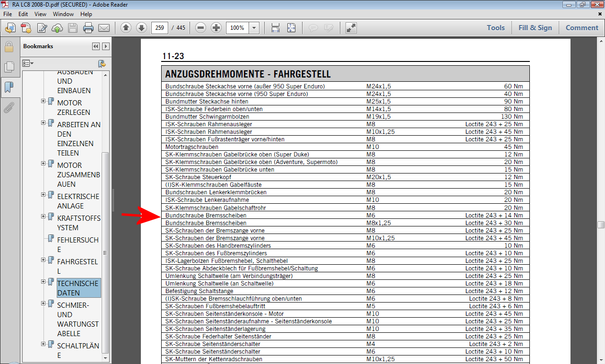This screenshot has height=364, width=605.
Task: Click the Print file icon
Action: (x=88, y=28)
